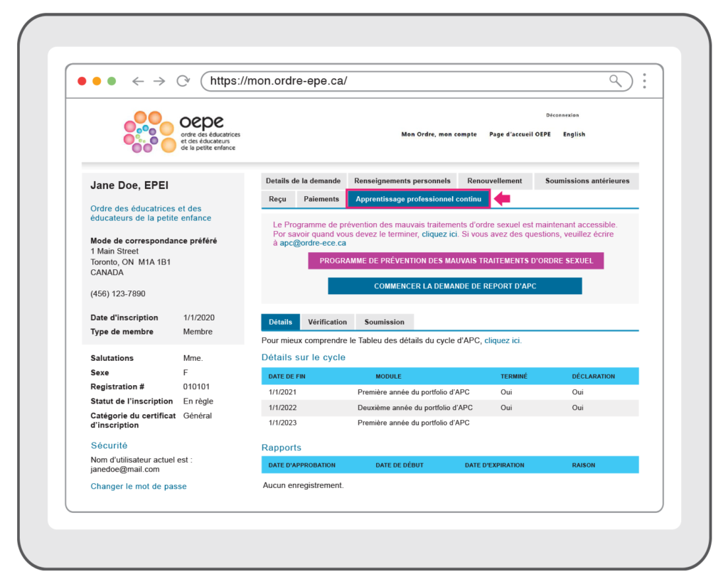
Task: Click the DÉCLARATION column header
Action: 594,377
